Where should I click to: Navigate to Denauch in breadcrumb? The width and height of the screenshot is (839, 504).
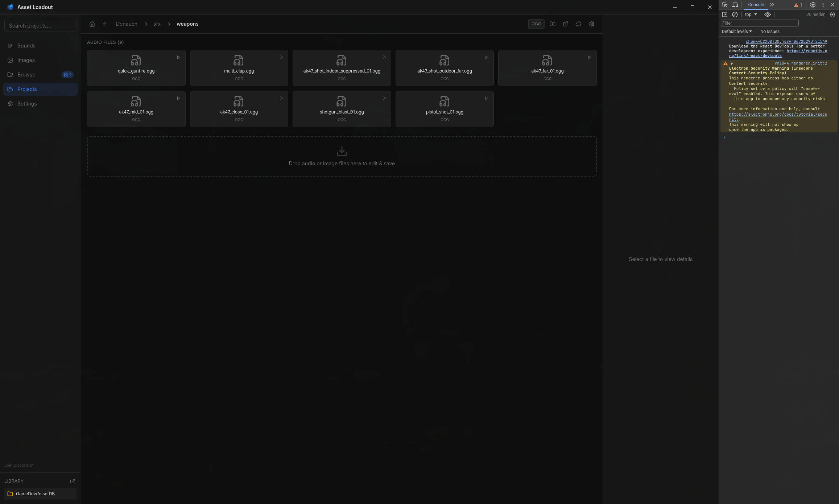click(x=127, y=24)
